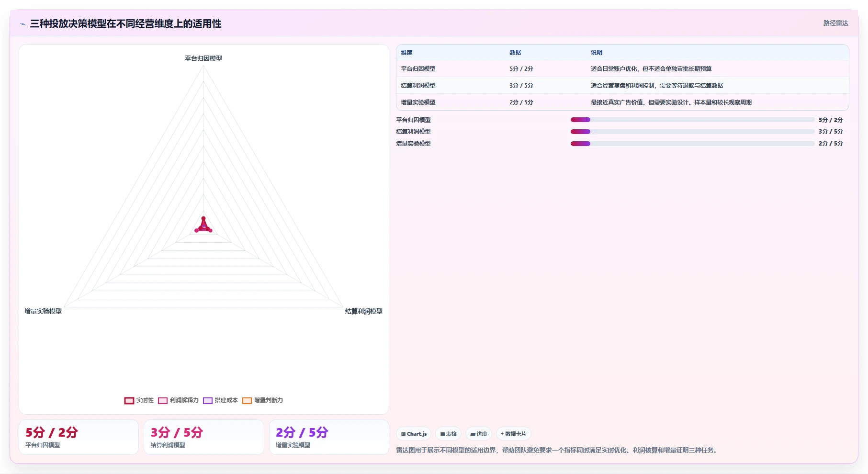Screen dimensions: 868x474
Task: Click the 路径雷达 label in header
Action: point(835,23)
